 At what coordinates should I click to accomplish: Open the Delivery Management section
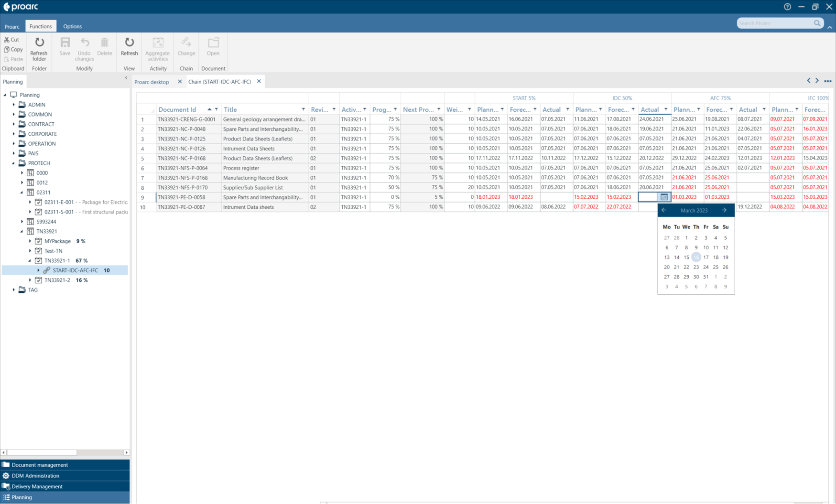pyautogui.click(x=37, y=486)
